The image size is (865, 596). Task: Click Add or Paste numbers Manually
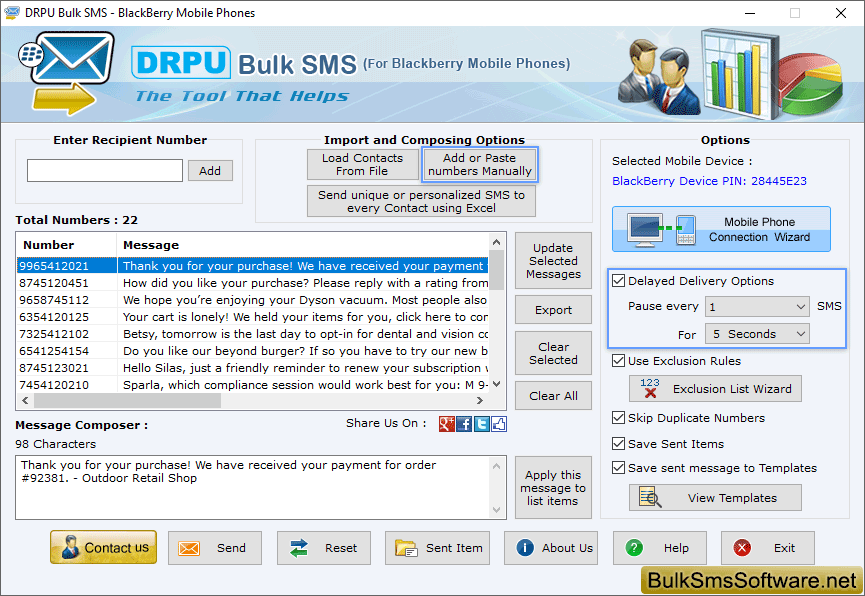coord(479,164)
